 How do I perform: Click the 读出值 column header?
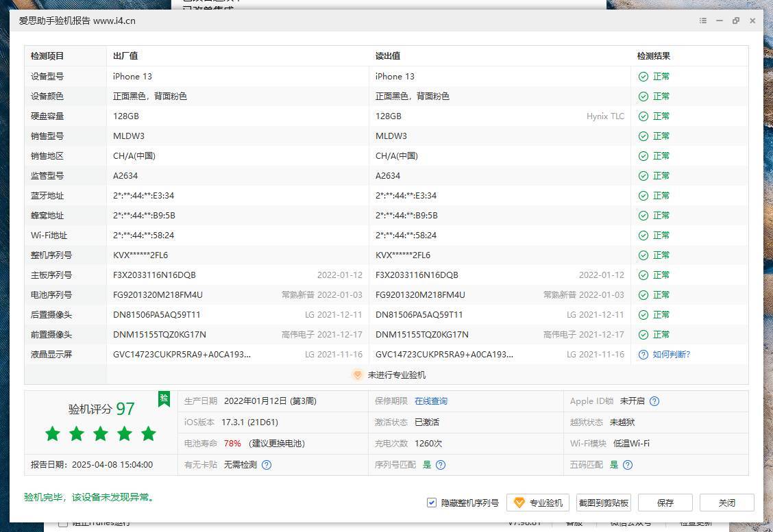click(387, 56)
